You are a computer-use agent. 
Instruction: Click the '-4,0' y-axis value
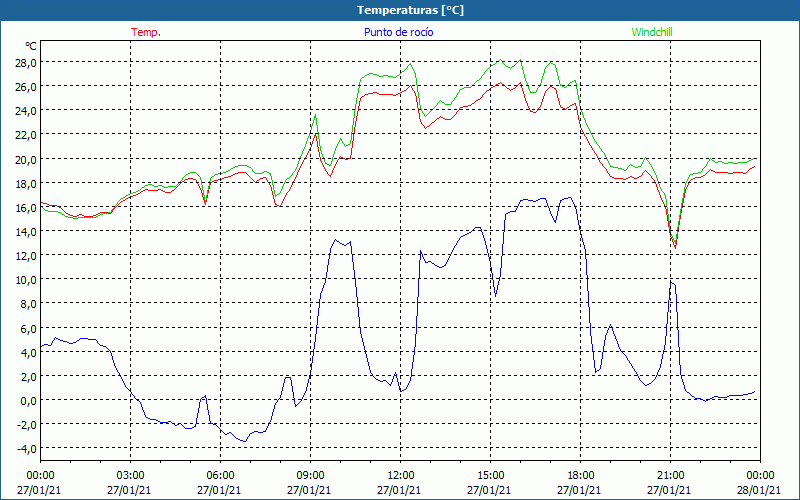tap(26, 449)
